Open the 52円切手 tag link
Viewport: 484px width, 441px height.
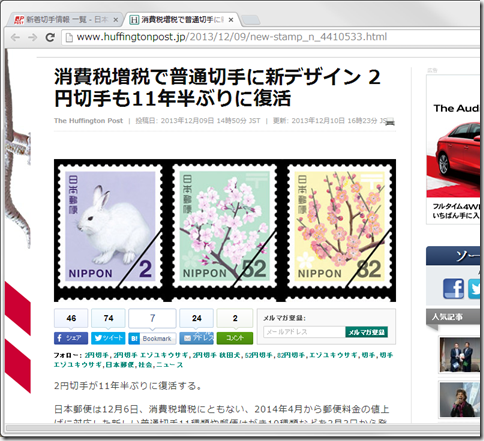tap(258, 355)
